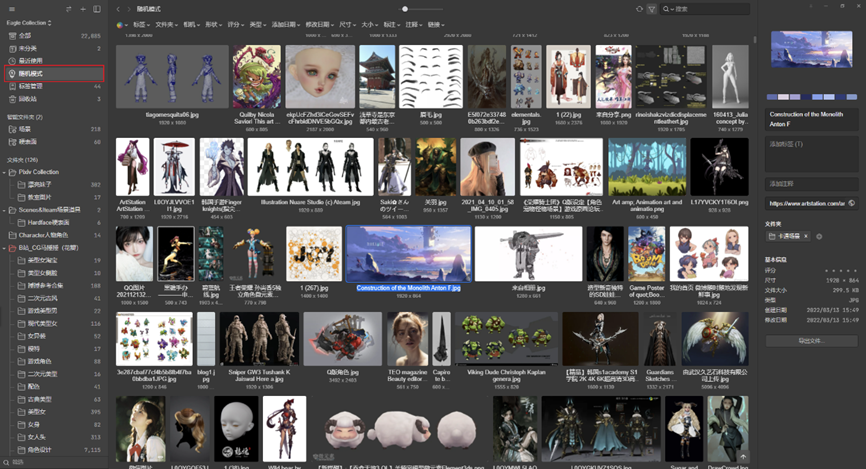The image size is (866, 469).
Task: Toggle the filter funnel icon
Action: (x=652, y=9)
